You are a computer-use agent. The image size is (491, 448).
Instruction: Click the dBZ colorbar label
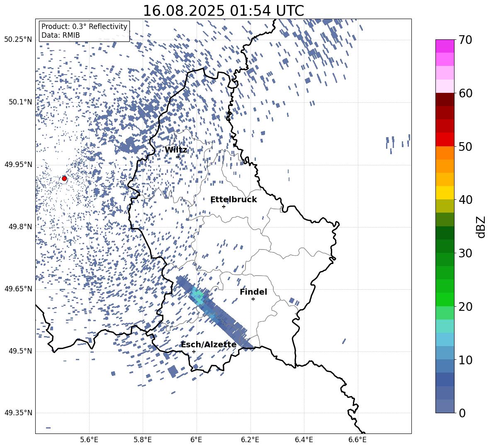(481, 227)
